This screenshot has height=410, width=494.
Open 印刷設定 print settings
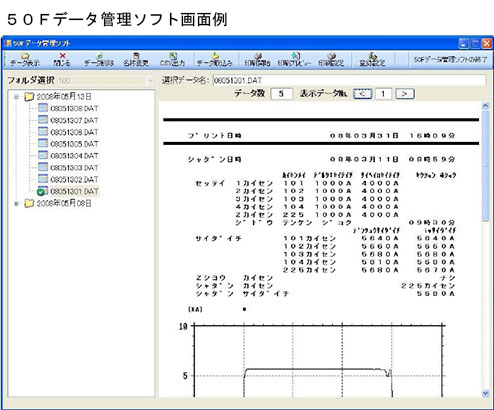click(x=331, y=60)
